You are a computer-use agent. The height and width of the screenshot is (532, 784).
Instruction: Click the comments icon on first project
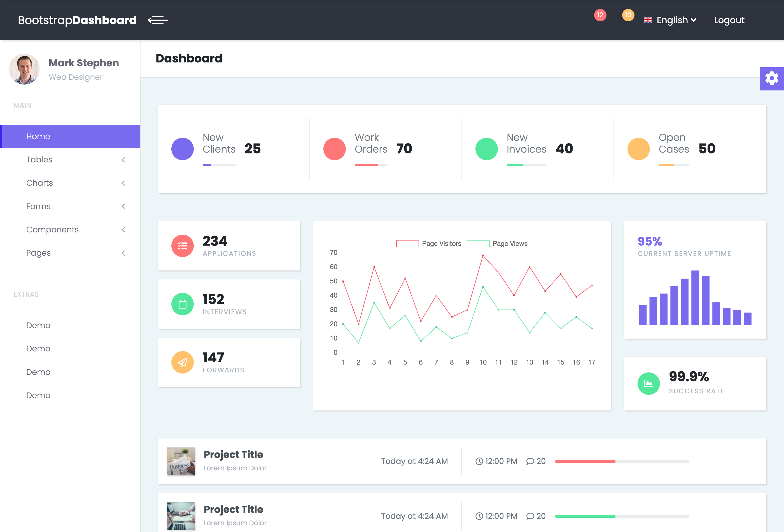point(530,461)
